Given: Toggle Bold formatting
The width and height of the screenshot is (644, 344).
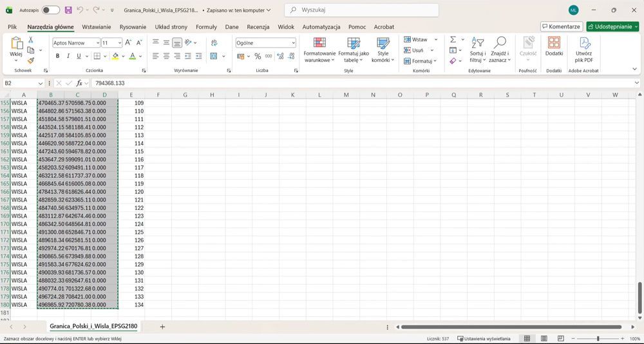Looking at the screenshot, I should (57, 56).
